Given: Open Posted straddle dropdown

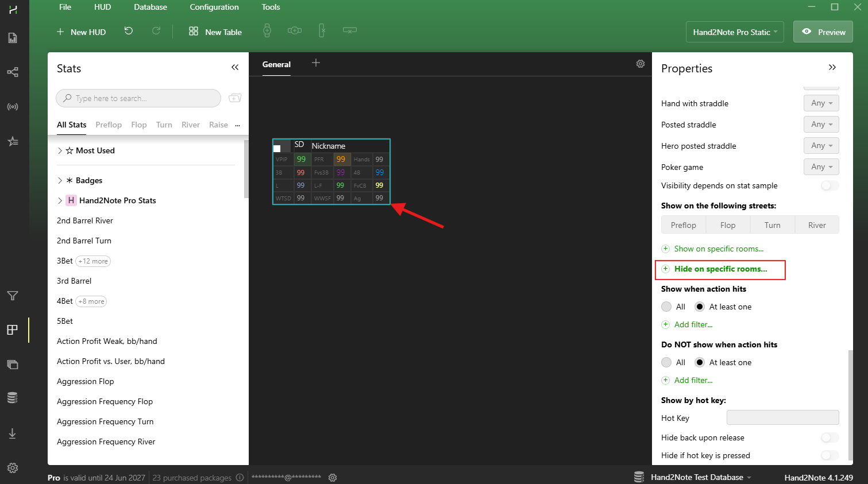Looking at the screenshot, I should tap(821, 125).
